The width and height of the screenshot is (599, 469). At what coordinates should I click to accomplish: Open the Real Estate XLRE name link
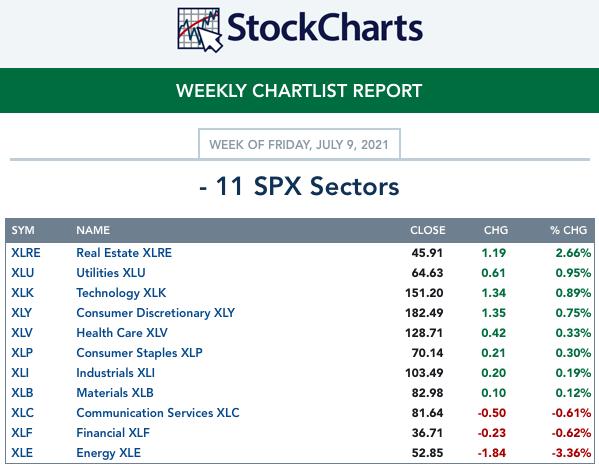coord(124,253)
